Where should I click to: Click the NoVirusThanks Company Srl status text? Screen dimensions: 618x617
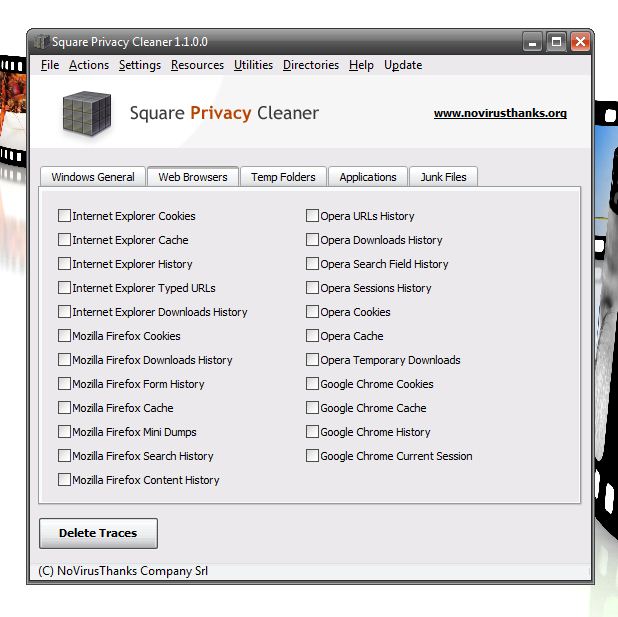[123, 571]
